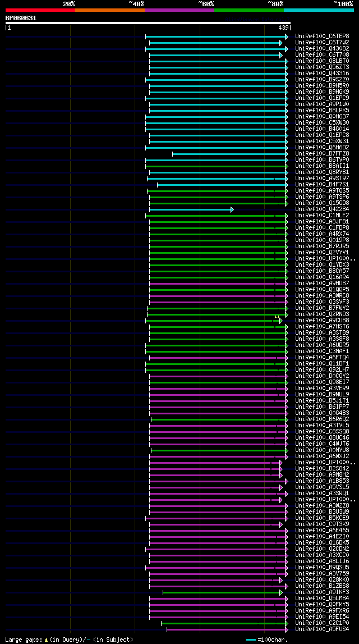Click the orange ~40% legend segment
Image resolution: width=359 pixels, height=644 pixels.
point(110,10)
